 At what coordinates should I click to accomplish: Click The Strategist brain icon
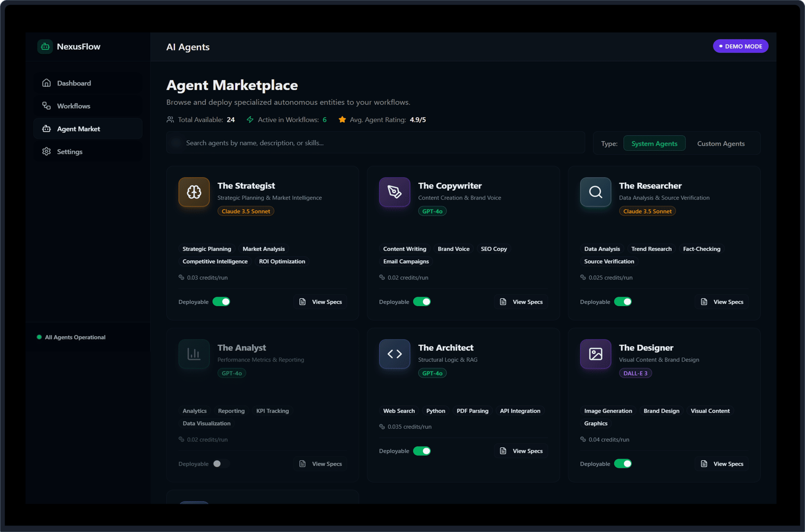tap(194, 192)
